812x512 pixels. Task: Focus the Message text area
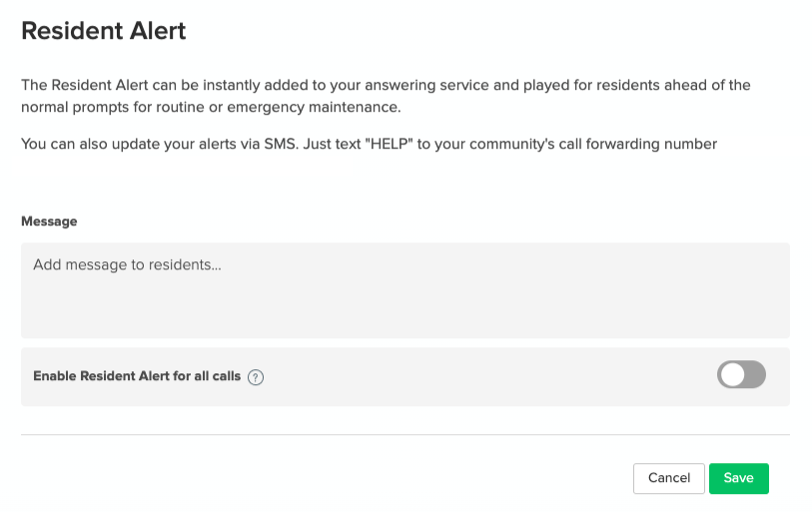coord(405,290)
